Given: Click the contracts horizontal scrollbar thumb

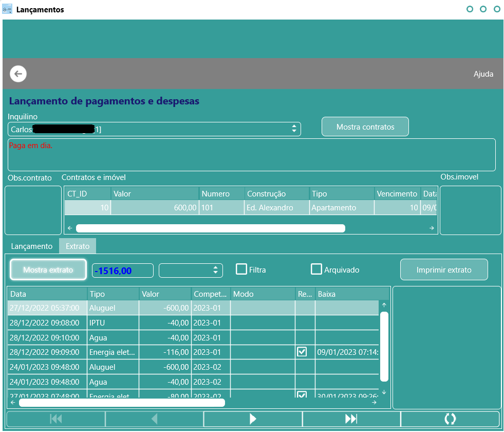Looking at the screenshot, I should (x=211, y=228).
